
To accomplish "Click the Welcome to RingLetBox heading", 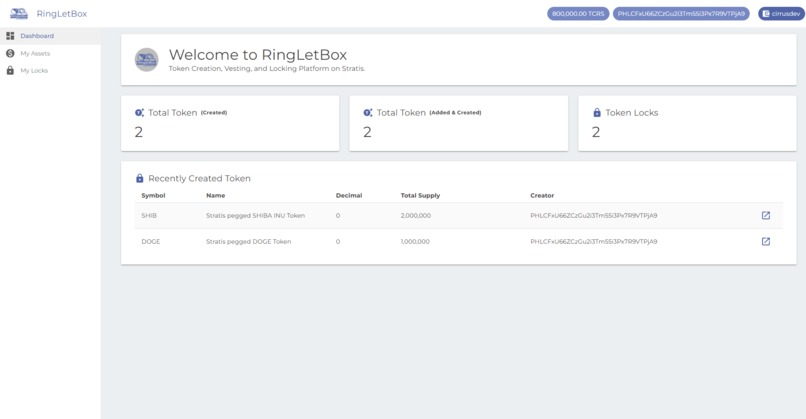I will pyautogui.click(x=258, y=54).
